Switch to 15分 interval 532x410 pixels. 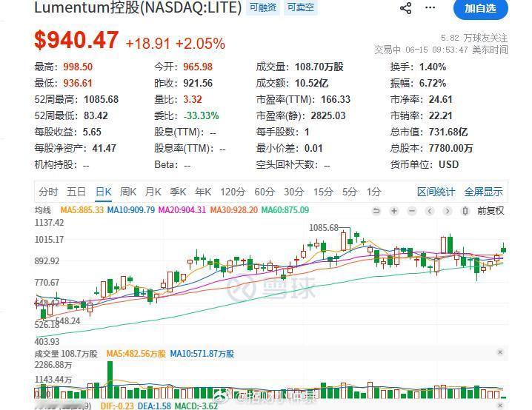click(323, 192)
